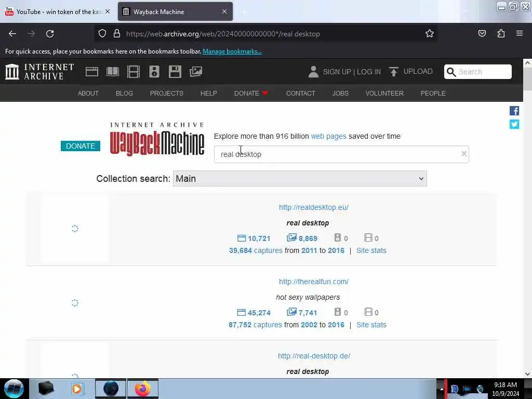Bookmark this page with the star
Viewport: 532px width, 399px height.
(430, 33)
